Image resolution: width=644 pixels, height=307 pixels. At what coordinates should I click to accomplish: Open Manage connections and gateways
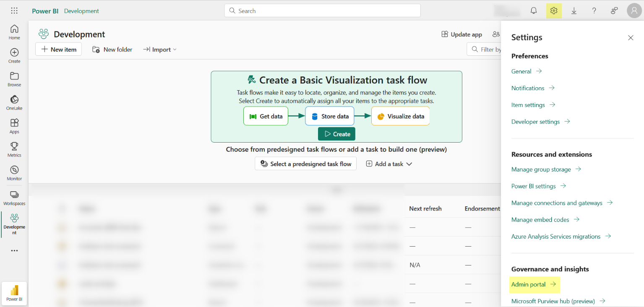[562, 203]
